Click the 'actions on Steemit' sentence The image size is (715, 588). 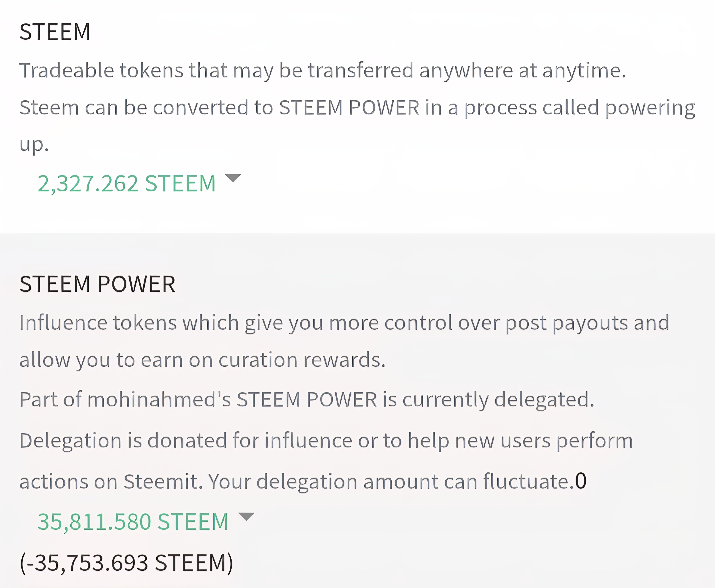pos(111,481)
